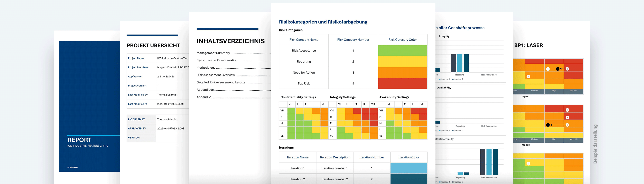Image resolution: width=644 pixels, height=184 pixels.
Task: Click the ICS Industrie-Feature Test value
Action: tap(173, 58)
